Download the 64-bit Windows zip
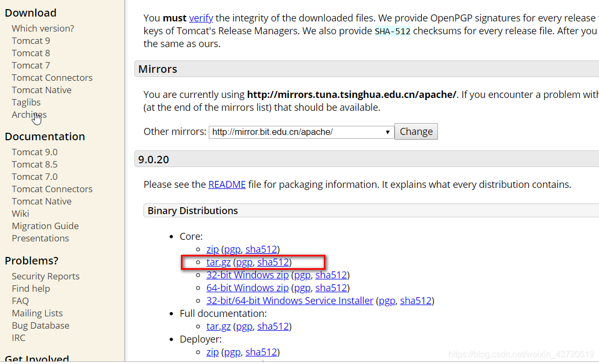The image size is (599, 364). pyautogui.click(x=247, y=288)
